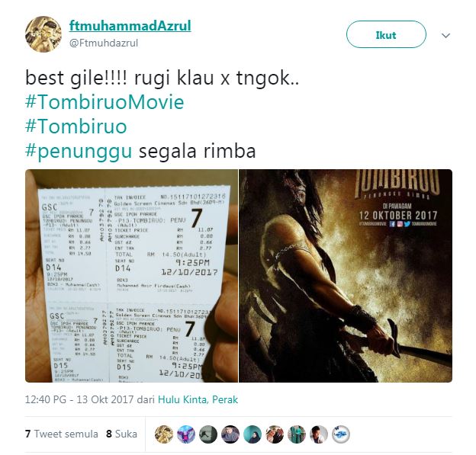Click fifth liker avatar with teal hijab
The image size is (476, 455).
(x=252, y=434)
